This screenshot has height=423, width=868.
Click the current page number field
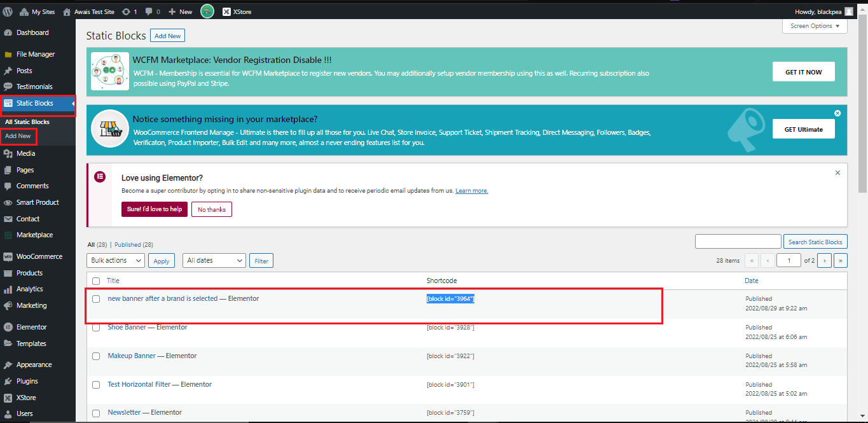coord(789,260)
